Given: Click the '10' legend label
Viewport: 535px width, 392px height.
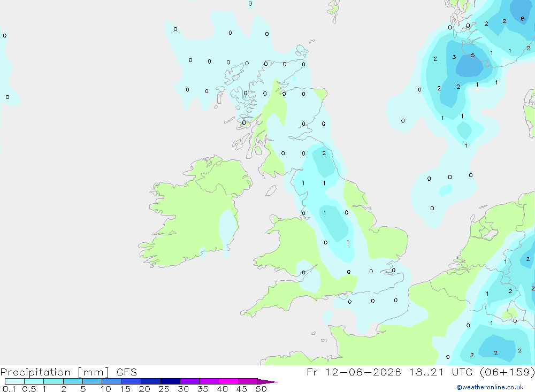Looking at the screenshot, I should 106,389.
